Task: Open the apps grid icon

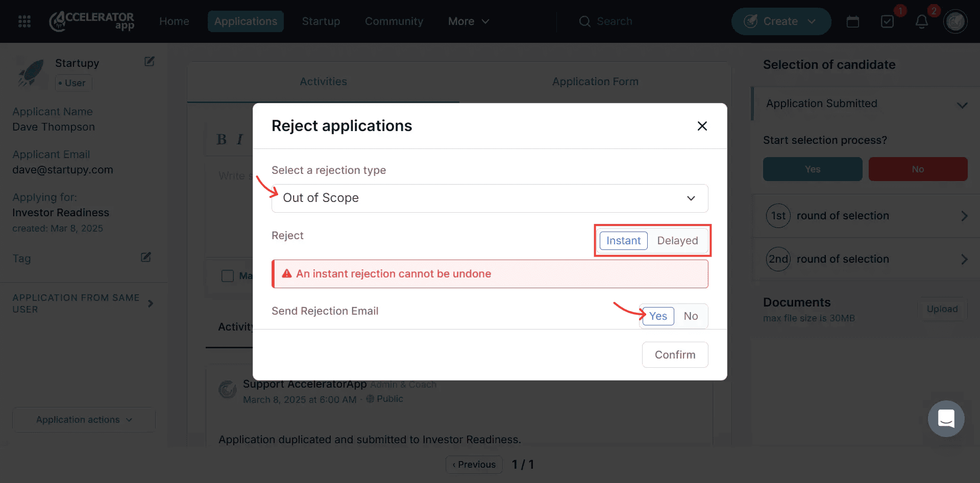Action: coord(24,21)
